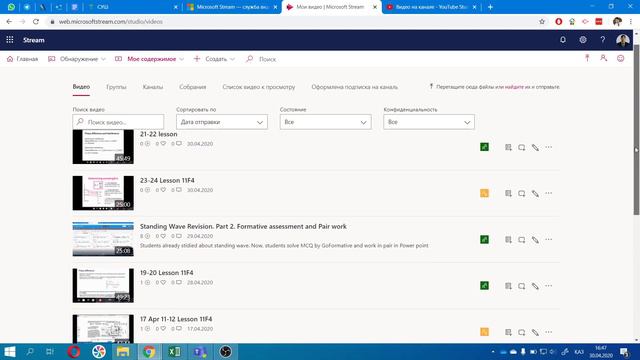Viewport: 640px width, 360px height.
Task: Open the 19-20 Lesson 11F4 title
Action: point(167,273)
